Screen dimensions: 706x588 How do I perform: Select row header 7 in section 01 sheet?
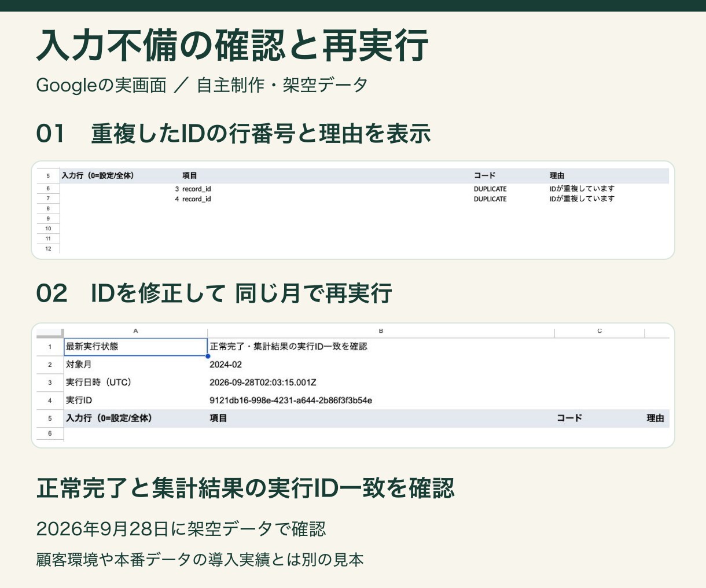pos(48,199)
